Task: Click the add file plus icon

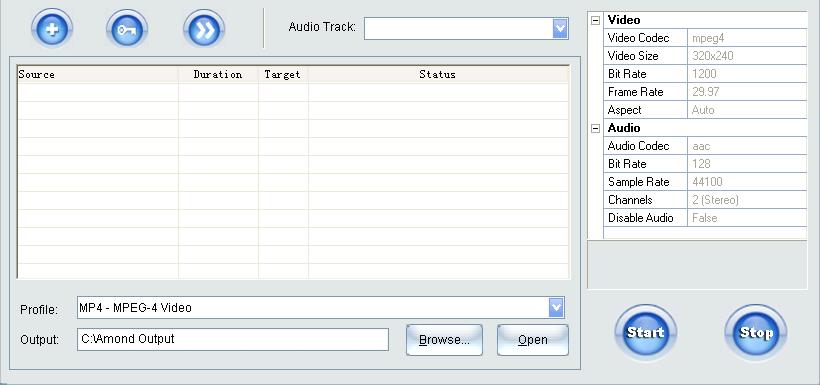Action: (52, 29)
